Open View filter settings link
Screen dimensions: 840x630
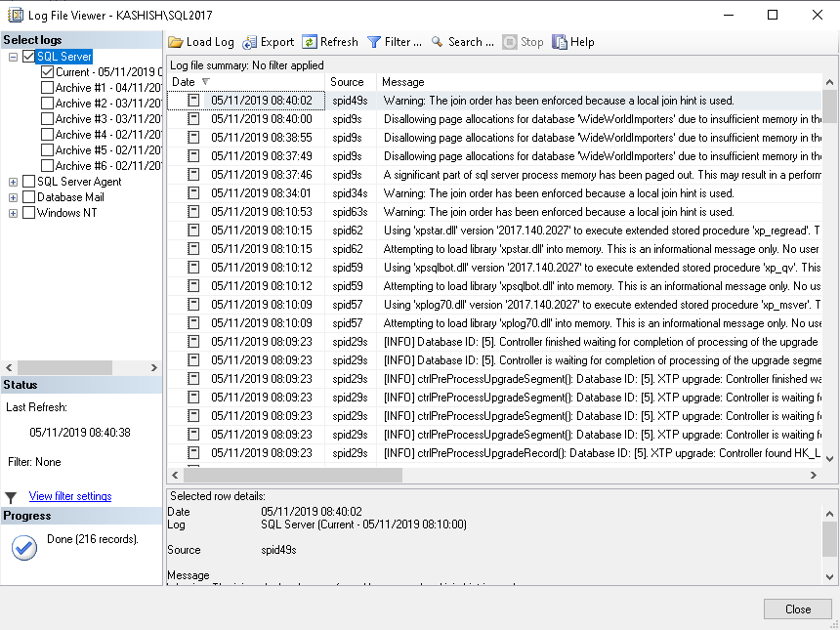[70, 496]
